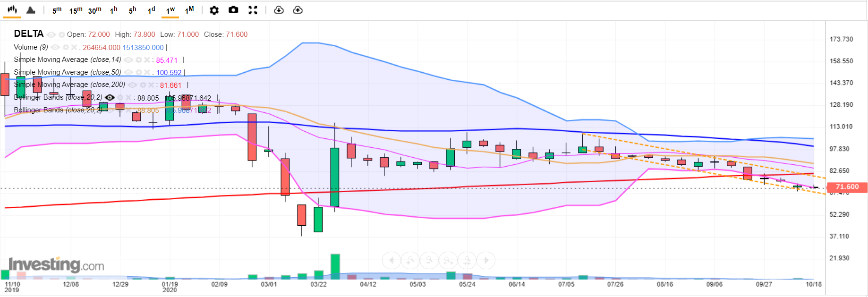Toggle visibility of SMA (close,50)
Screen dimensions: 868x297
pos(128,72)
